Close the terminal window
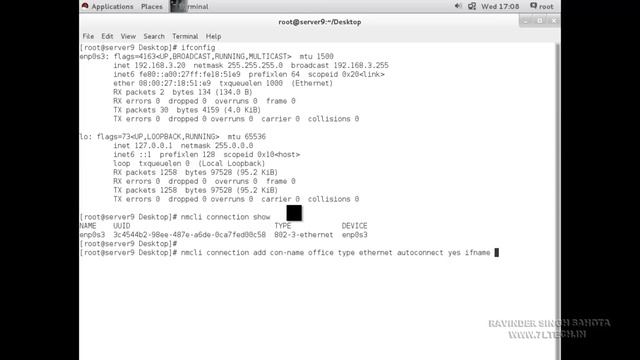The image size is (640, 360). point(553,20)
